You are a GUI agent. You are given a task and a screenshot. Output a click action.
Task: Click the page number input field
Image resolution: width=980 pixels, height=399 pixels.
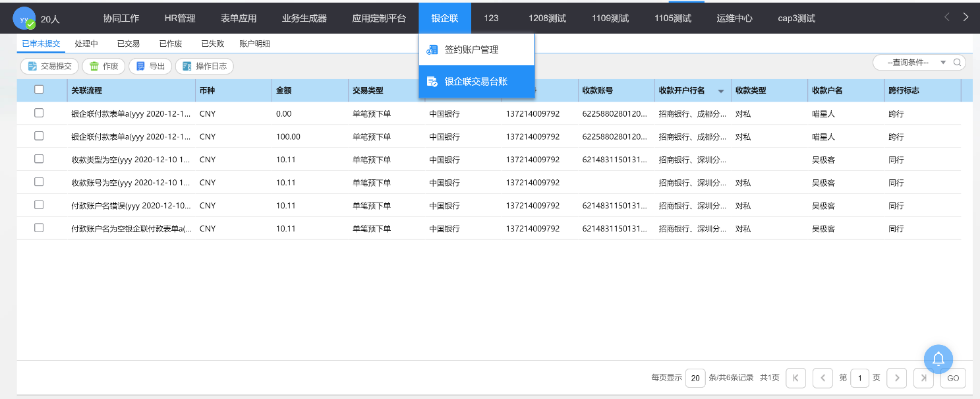[860, 378]
